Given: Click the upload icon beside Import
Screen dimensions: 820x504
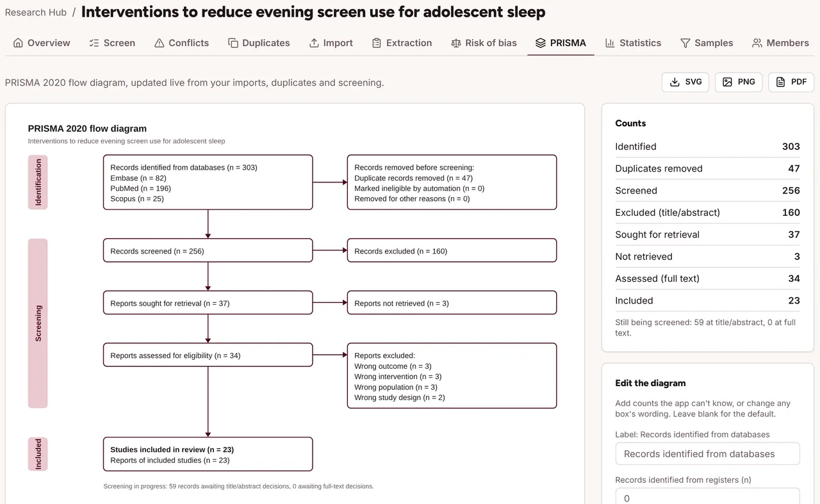Looking at the screenshot, I should click(314, 43).
